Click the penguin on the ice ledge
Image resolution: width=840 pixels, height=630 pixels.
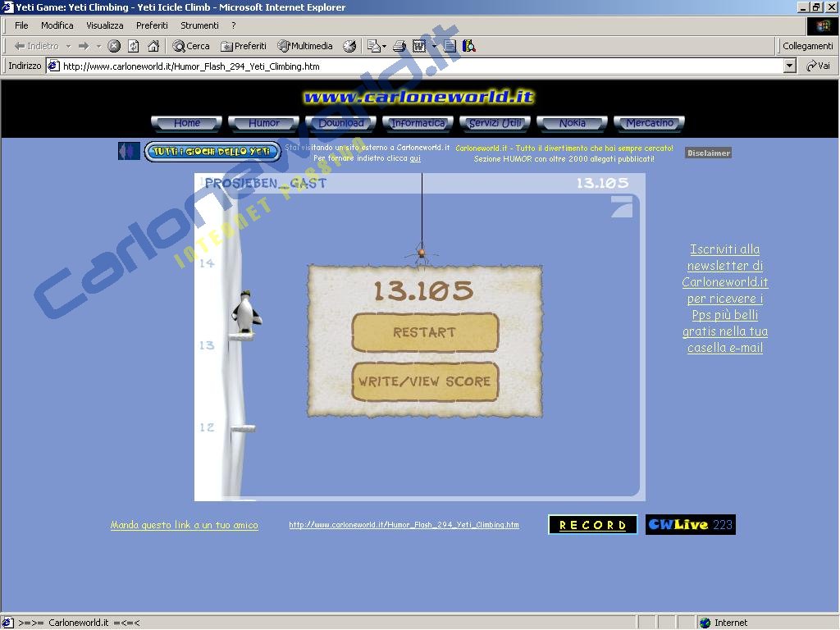246,311
